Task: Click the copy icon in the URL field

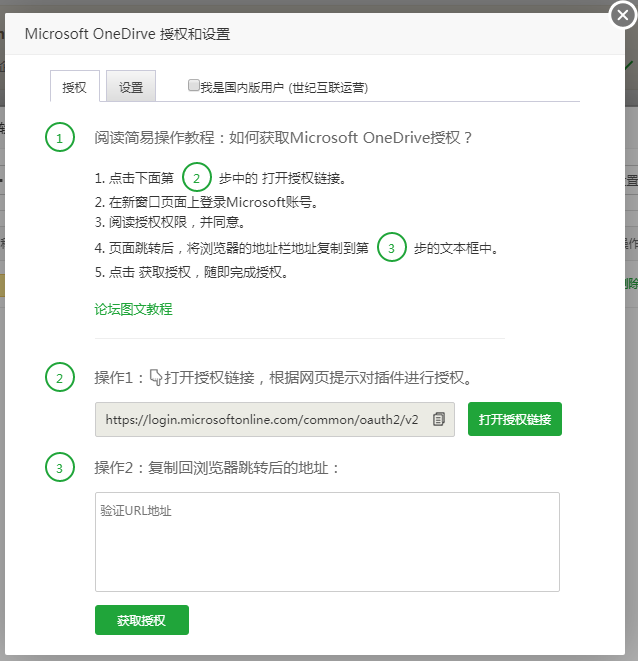Action: click(438, 420)
